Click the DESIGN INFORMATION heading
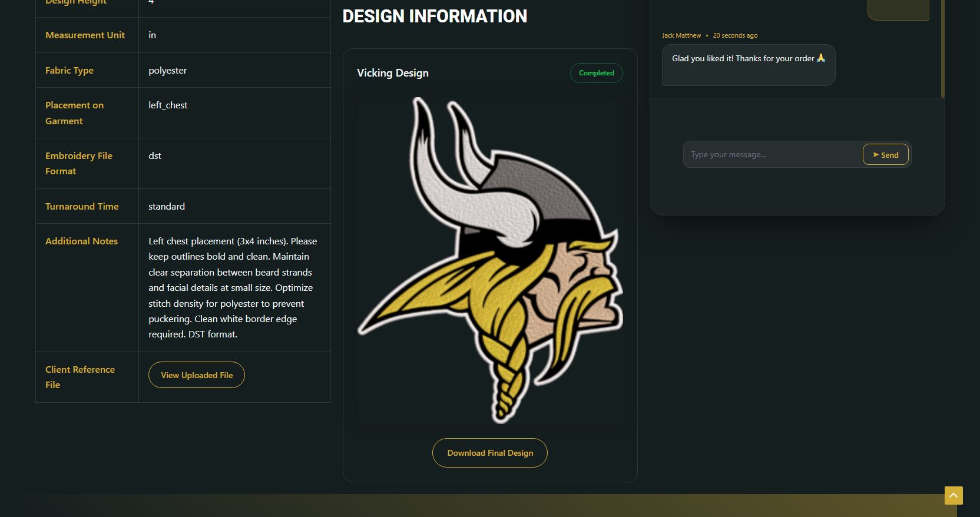This screenshot has width=980, height=517. pyautogui.click(x=435, y=16)
